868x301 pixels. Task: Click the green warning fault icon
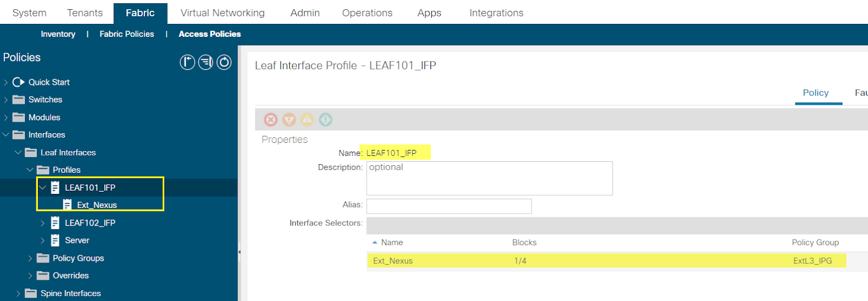pos(325,120)
